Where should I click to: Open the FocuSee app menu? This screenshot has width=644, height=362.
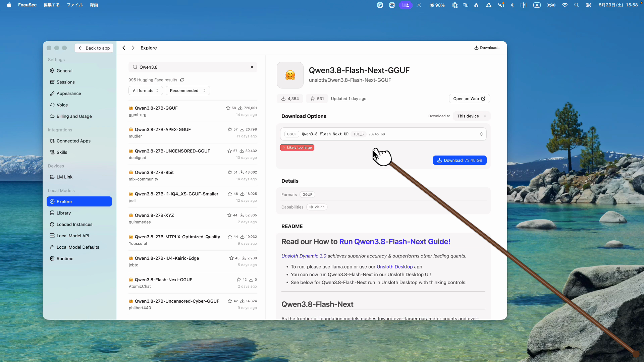28,5
